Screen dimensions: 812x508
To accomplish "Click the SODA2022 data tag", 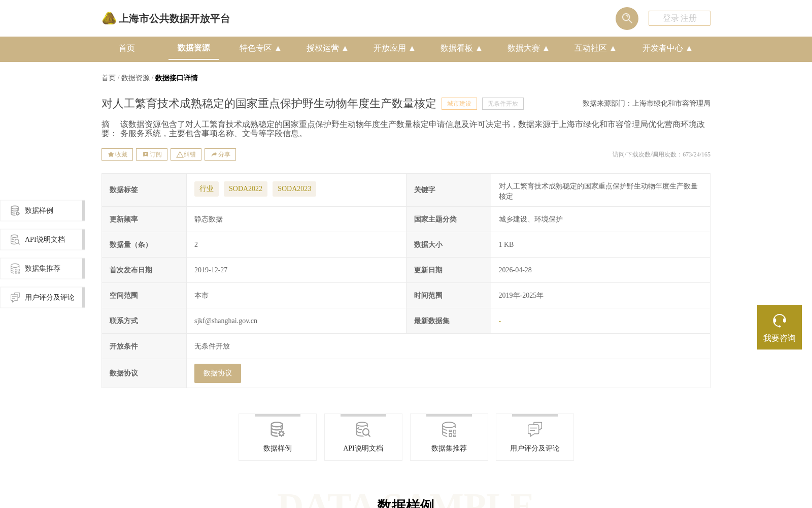I will (x=246, y=189).
